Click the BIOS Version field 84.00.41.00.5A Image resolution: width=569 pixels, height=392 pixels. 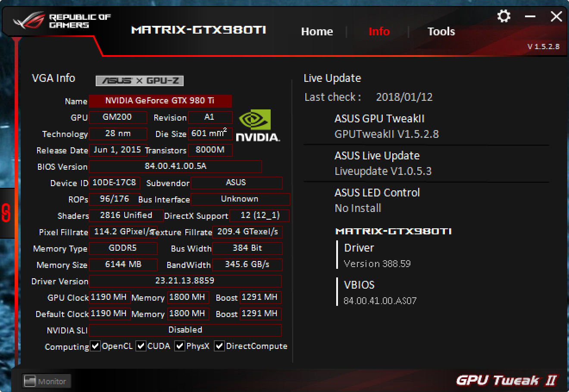tap(175, 166)
